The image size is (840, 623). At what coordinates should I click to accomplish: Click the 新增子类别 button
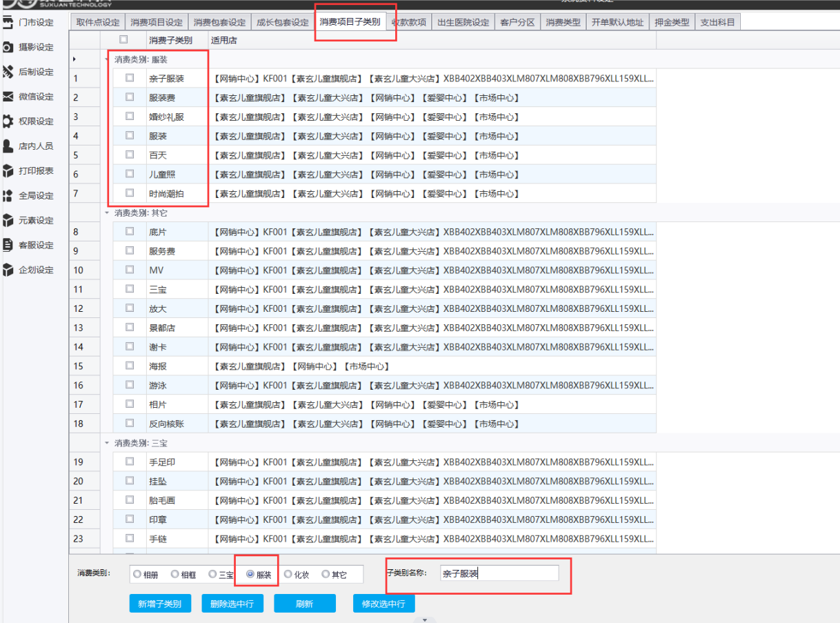click(x=159, y=604)
